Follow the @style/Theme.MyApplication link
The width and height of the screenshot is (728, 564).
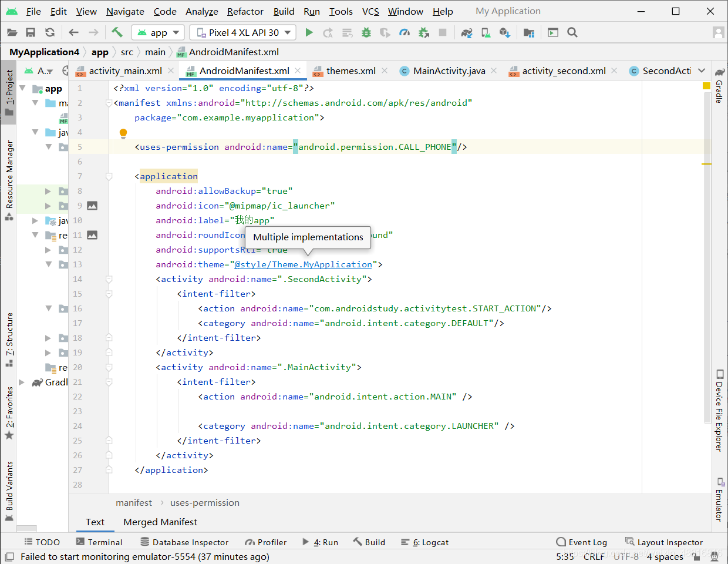[x=303, y=264]
